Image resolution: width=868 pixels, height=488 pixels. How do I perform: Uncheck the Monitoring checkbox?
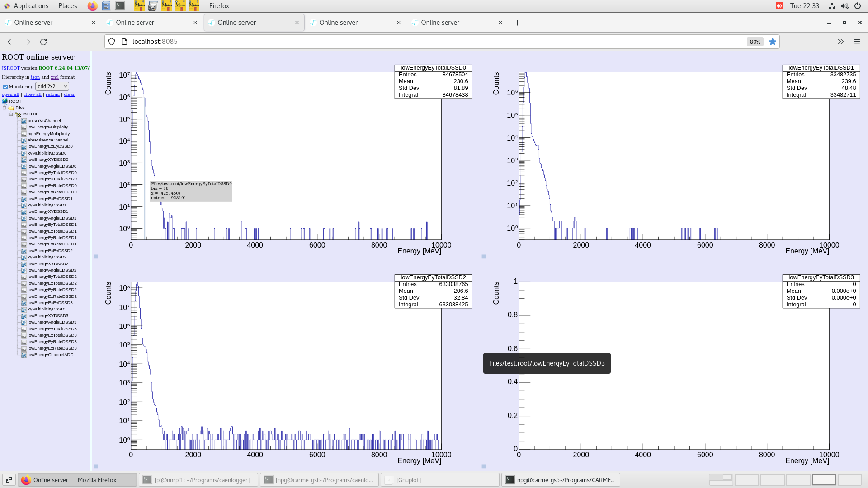coord(5,86)
